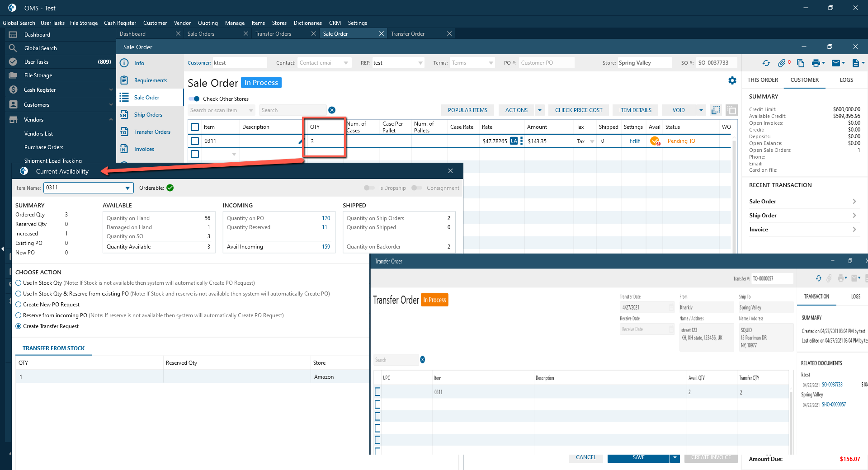868x470 pixels.
Task: Tick the select-all checkbox in Sale Order header
Action: [195, 127]
